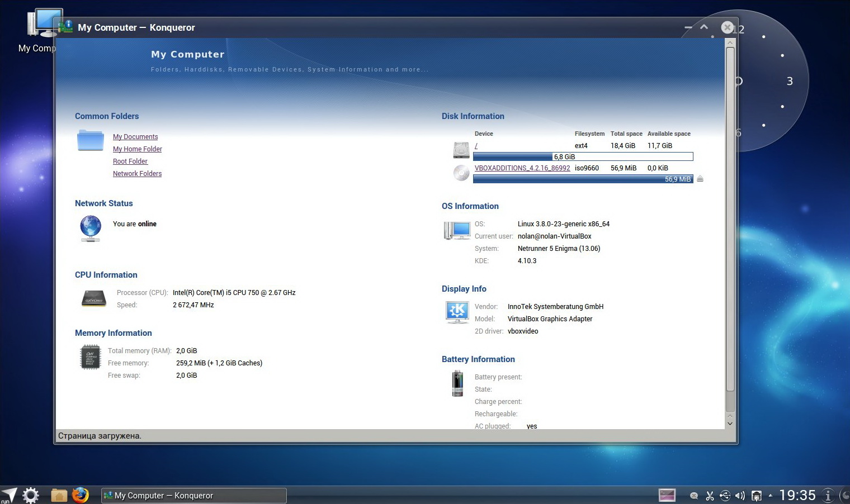
Task: Click the vertical scrollbar thumb
Action: click(x=730, y=220)
